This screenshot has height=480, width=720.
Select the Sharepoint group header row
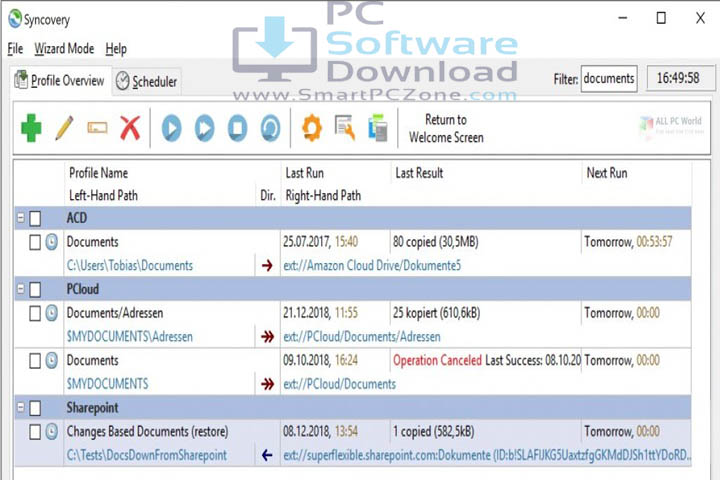(x=353, y=407)
